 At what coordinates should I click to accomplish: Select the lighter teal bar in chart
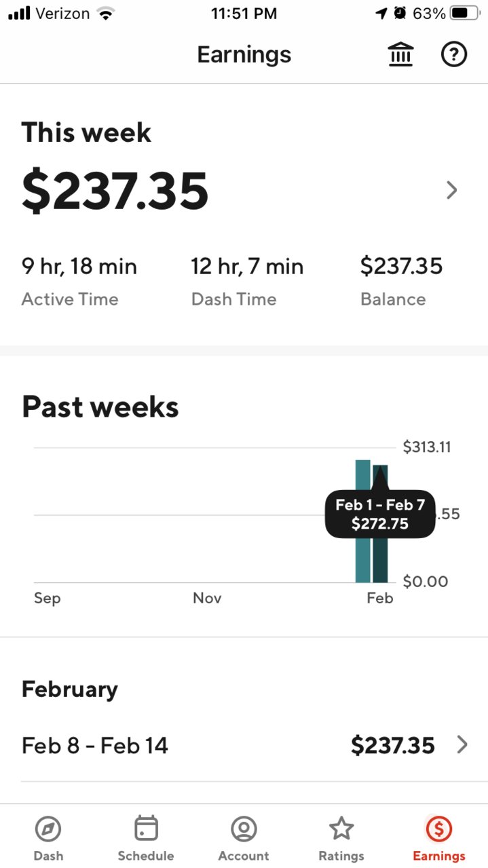363,521
